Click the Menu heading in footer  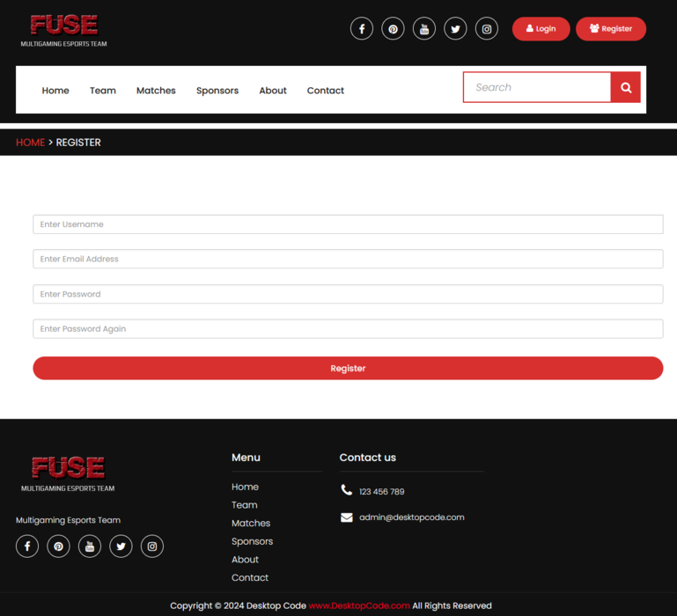(x=246, y=458)
